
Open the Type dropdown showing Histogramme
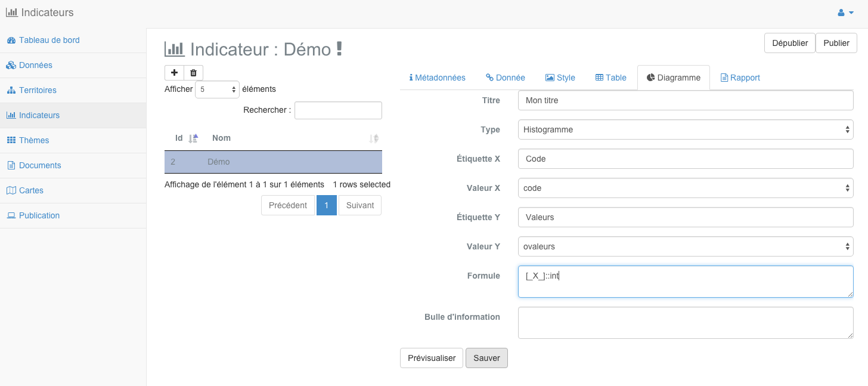686,129
